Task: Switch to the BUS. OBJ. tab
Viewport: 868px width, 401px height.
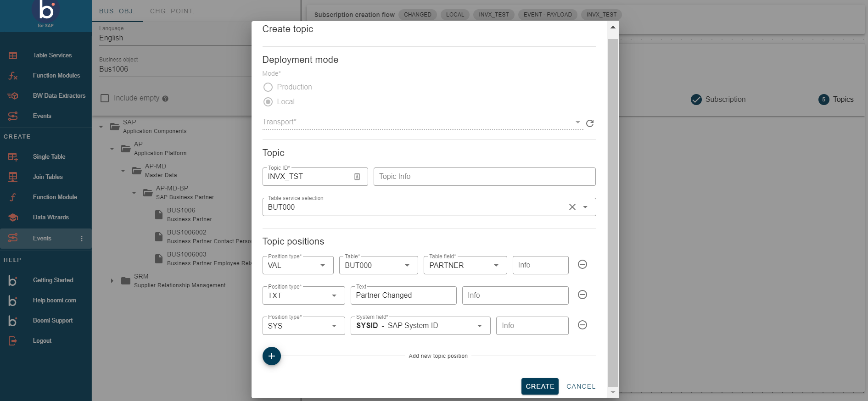Action: (x=117, y=11)
